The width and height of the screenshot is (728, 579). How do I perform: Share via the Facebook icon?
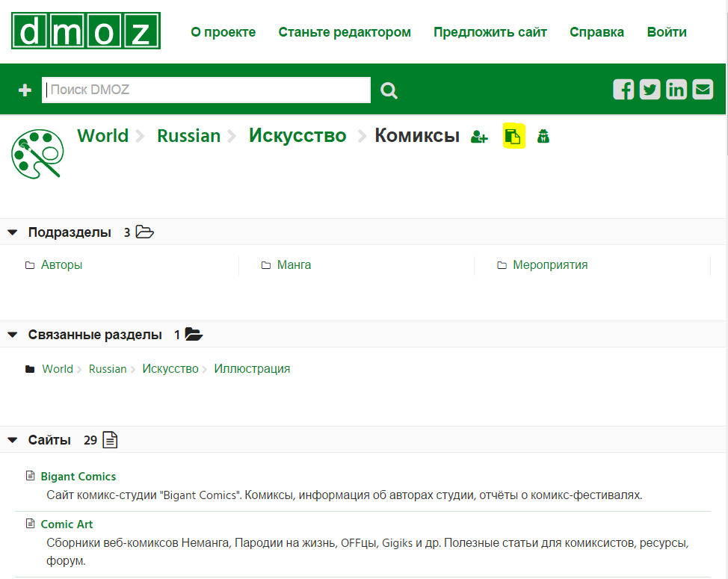(x=623, y=90)
